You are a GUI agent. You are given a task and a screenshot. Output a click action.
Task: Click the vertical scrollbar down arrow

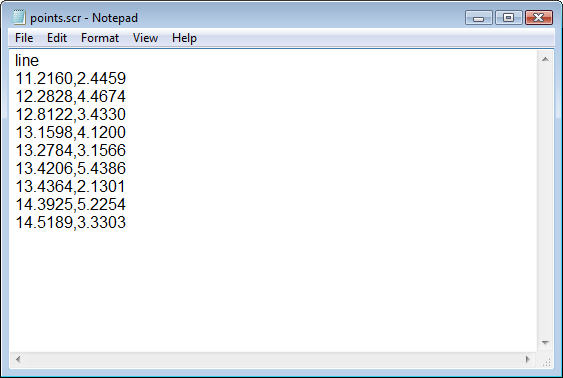point(545,343)
